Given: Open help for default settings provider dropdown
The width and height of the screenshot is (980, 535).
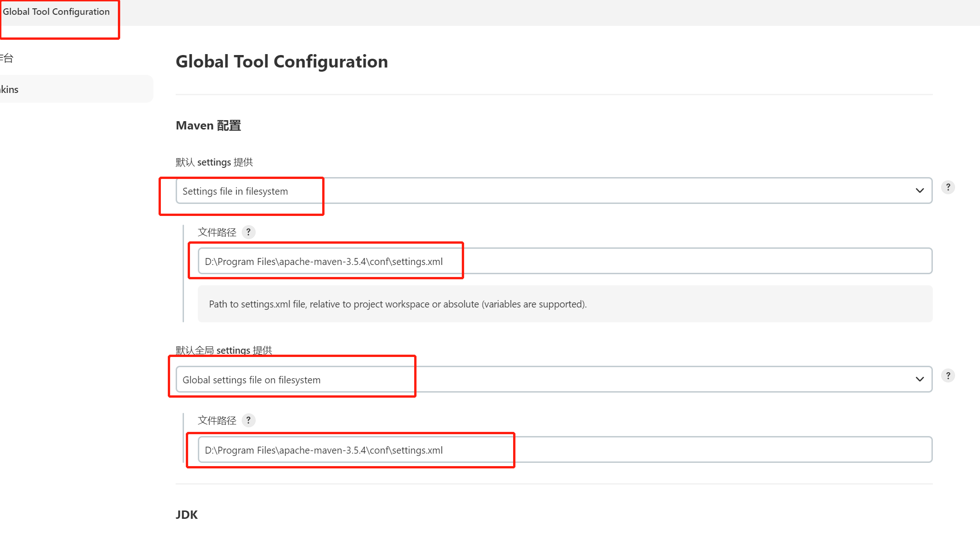Looking at the screenshot, I should click(x=948, y=187).
